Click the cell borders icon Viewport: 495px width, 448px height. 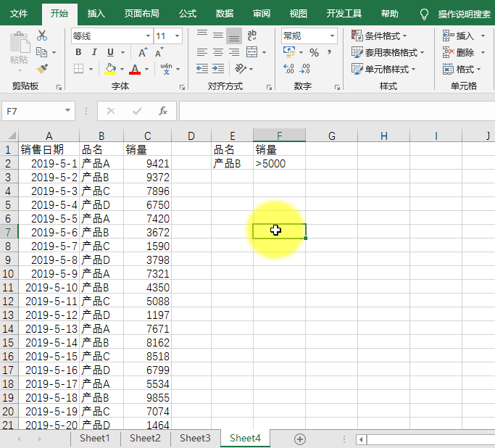point(78,69)
